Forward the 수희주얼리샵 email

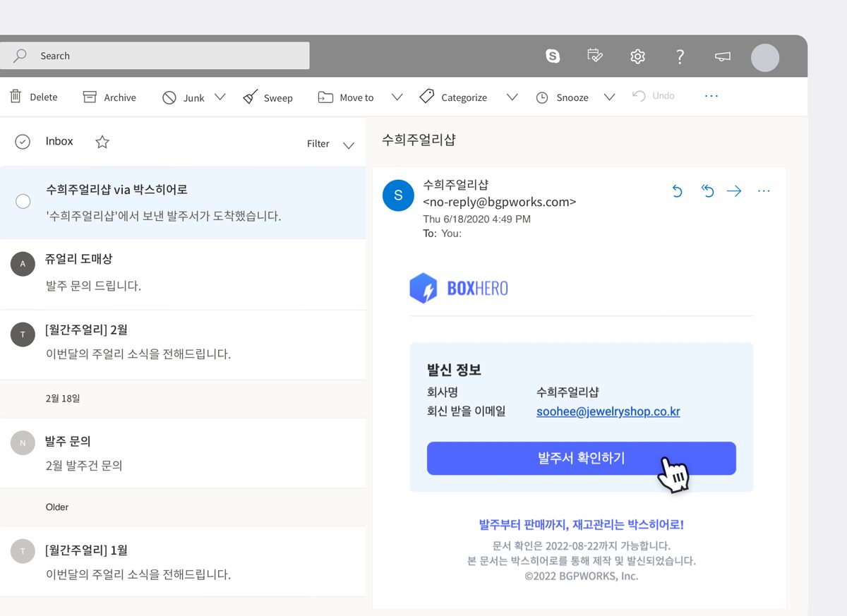click(x=734, y=191)
